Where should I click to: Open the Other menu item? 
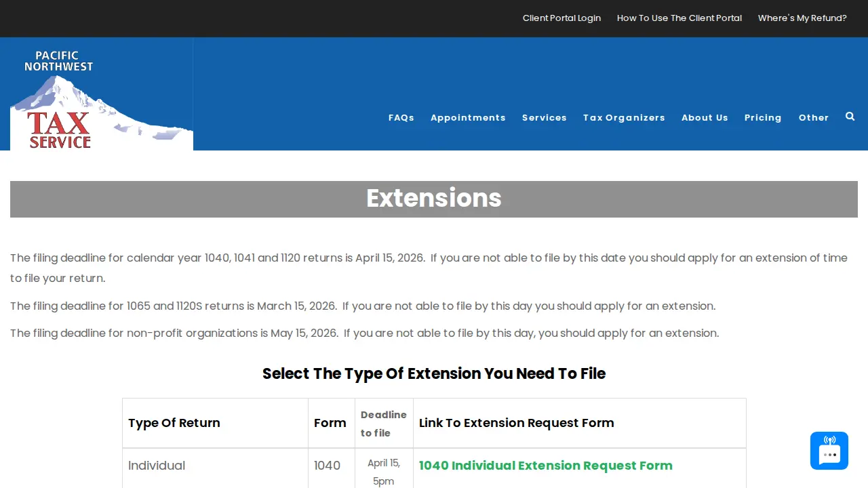pyautogui.click(x=814, y=117)
